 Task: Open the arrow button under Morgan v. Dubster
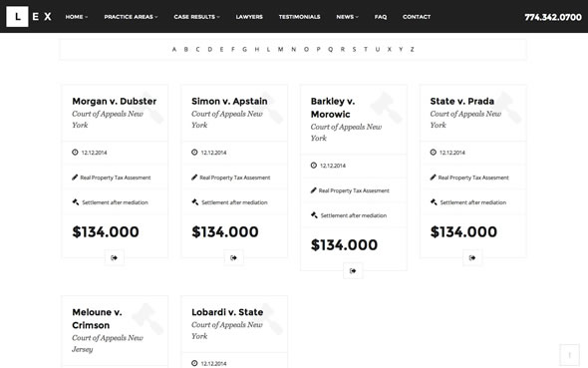[115, 257]
